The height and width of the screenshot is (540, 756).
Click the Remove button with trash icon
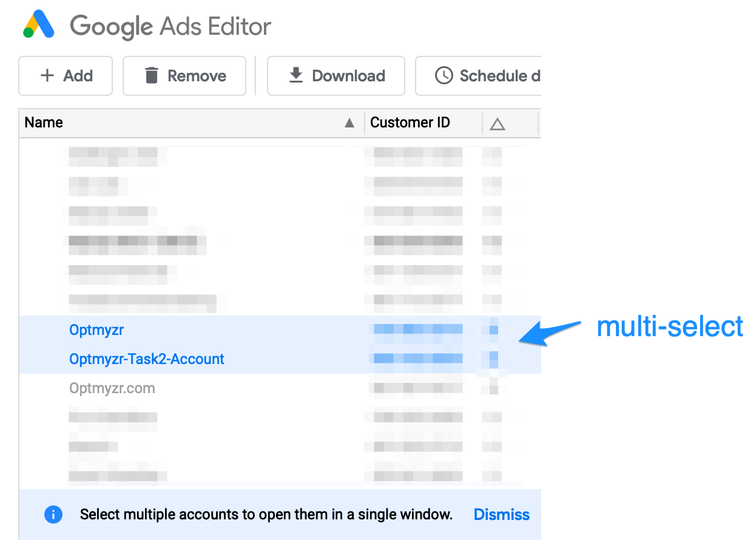[184, 76]
